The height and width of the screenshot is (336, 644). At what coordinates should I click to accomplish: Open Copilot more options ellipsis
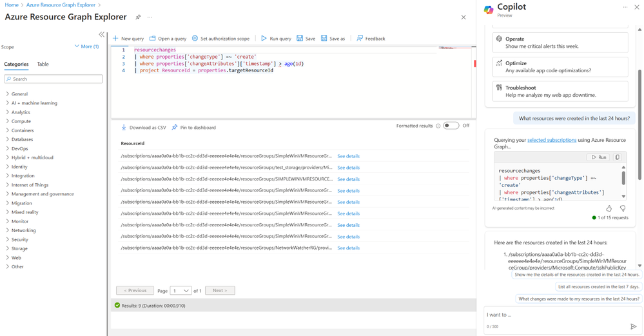(x=625, y=7)
